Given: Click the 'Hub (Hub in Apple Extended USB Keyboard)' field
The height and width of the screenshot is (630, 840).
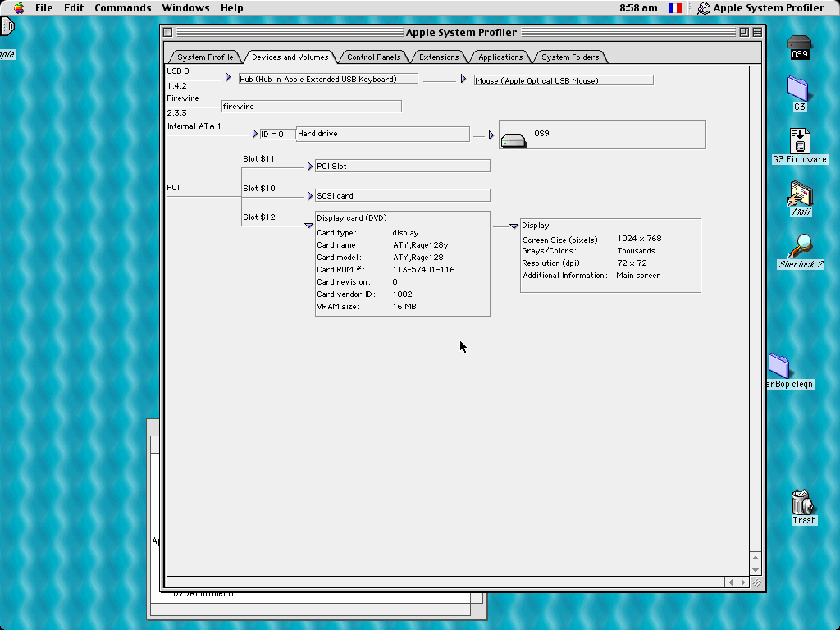Looking at the screenshot, I should [328, 79].
